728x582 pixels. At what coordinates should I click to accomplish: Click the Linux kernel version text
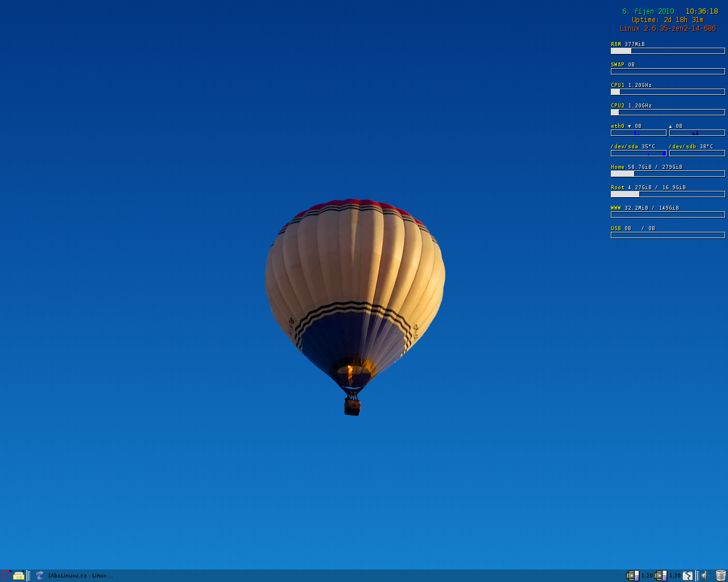668,28
